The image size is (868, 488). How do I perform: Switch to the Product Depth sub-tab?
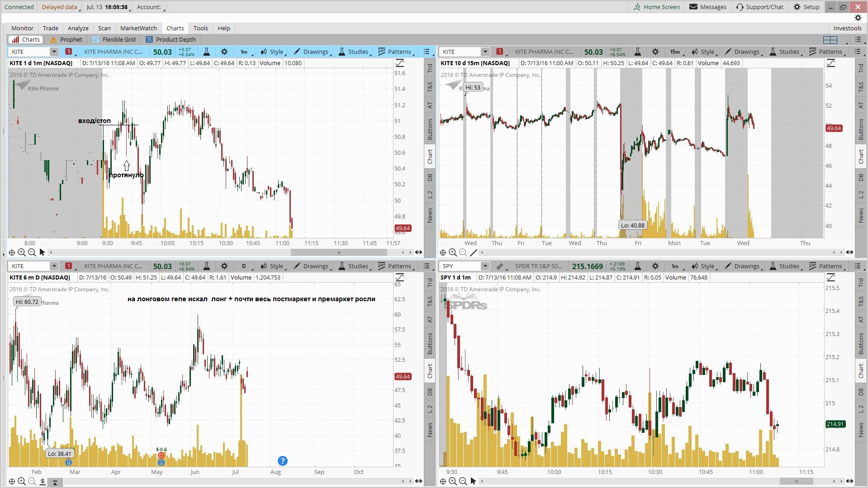click(171, 39)
